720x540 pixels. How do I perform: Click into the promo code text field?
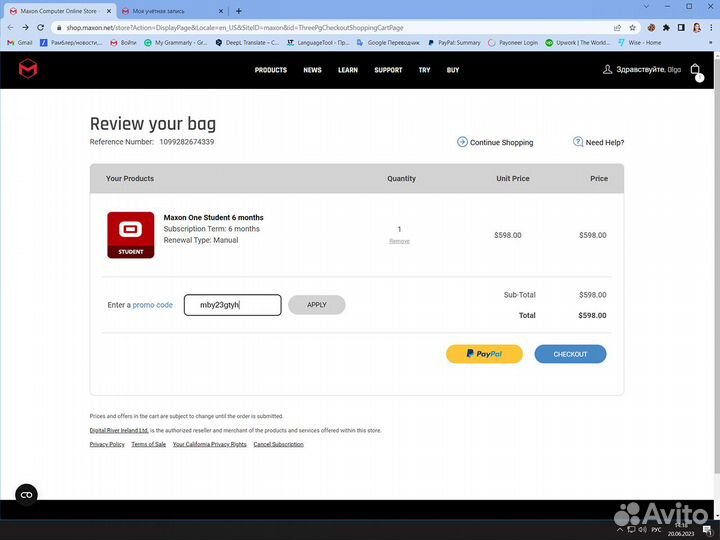[x=232, y=305]
